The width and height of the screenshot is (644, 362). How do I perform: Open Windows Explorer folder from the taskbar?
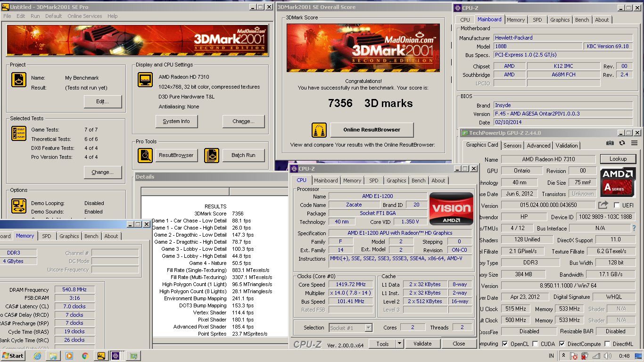point(53,356)
